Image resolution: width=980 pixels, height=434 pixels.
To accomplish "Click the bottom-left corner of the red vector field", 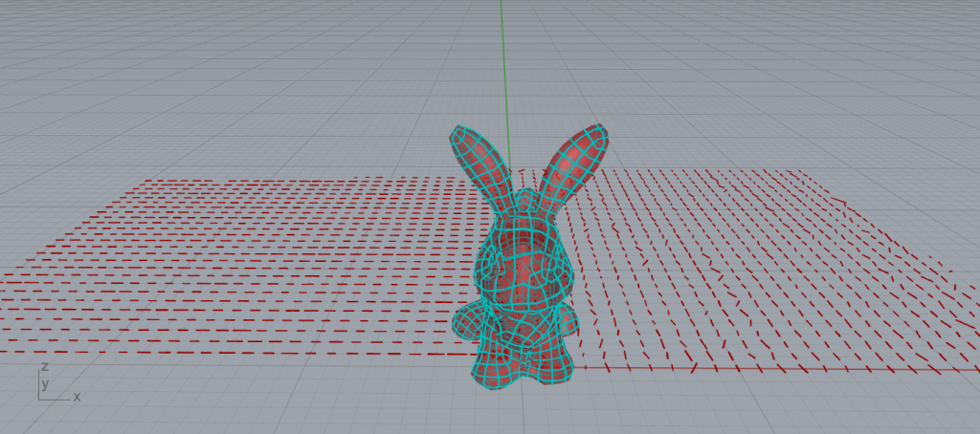I will coord(11,352).
